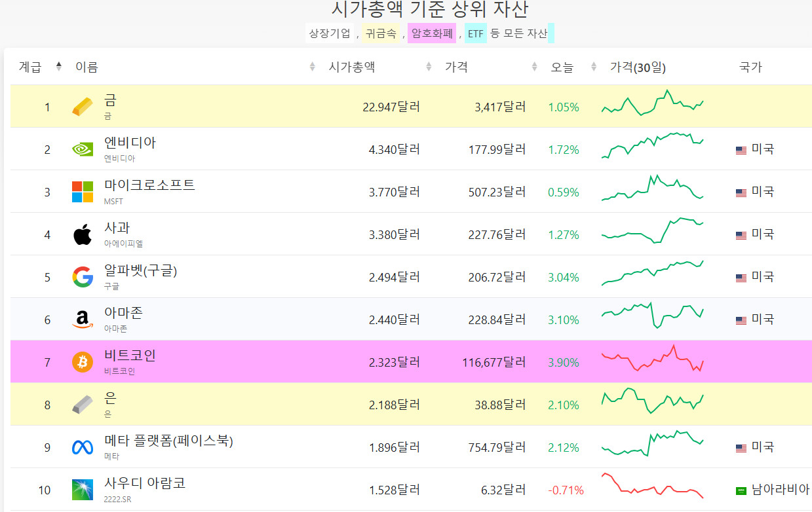Open the 알파벳(구글) asset page
The width and height of the screenshot is (812, 512).
[x=140, y=270]
